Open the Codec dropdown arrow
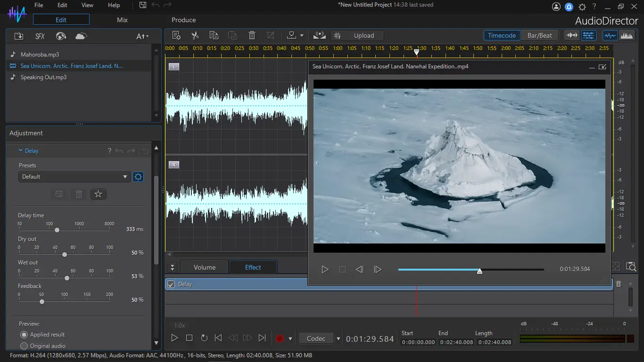 click(x=338, y=338)
